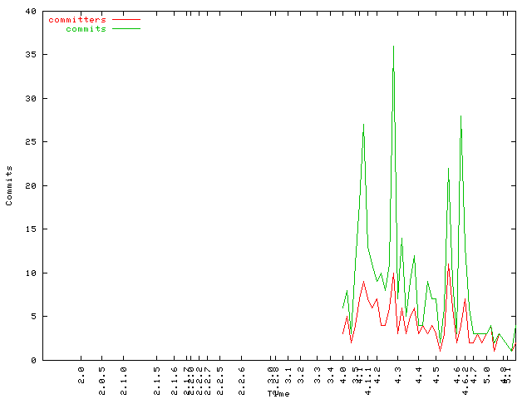Click the y-axis tick label 25
The width and height of the screenshot is (532, 399).
click(30, 142)
